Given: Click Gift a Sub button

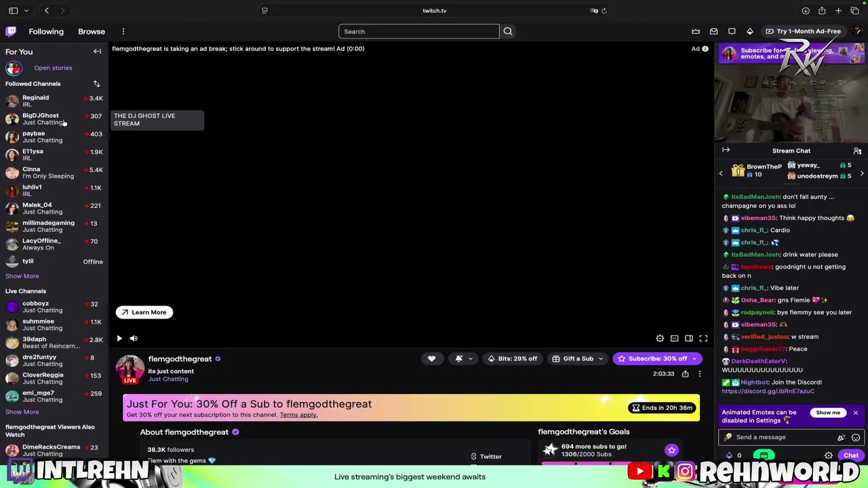Looking at the screenshot, I should 572,359.
